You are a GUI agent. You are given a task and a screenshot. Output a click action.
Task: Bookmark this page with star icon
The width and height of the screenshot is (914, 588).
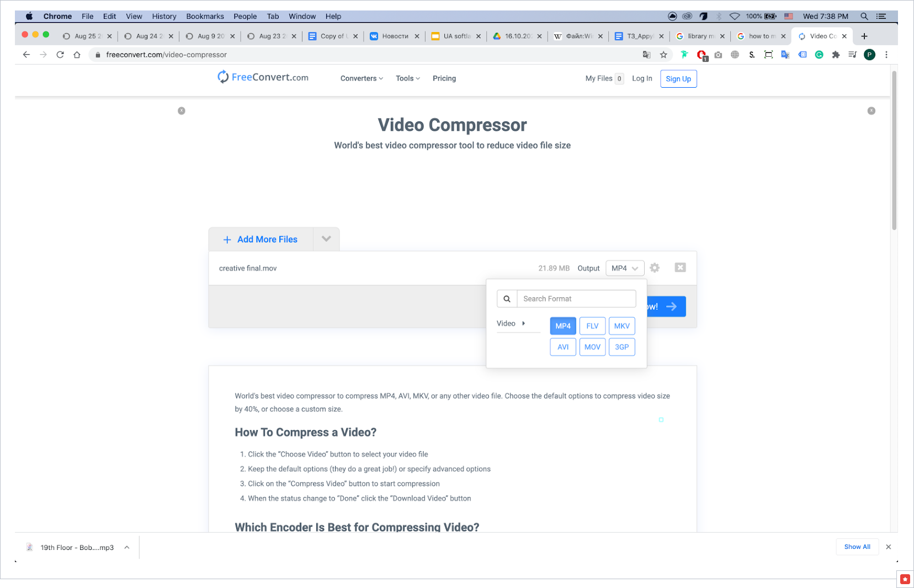coord(663,55)
